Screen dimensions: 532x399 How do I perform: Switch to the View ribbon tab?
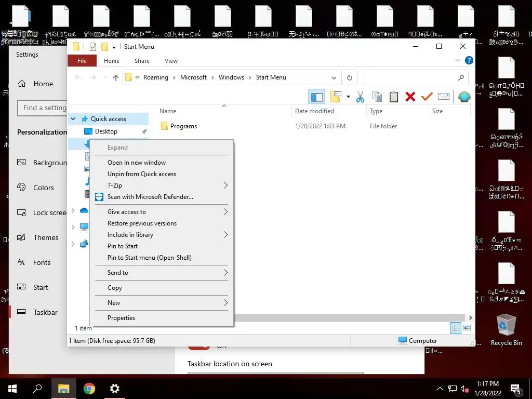(x=171, y=61)
